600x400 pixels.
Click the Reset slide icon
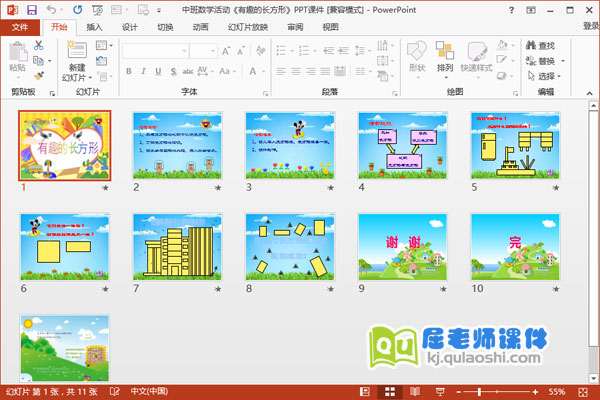101,60
